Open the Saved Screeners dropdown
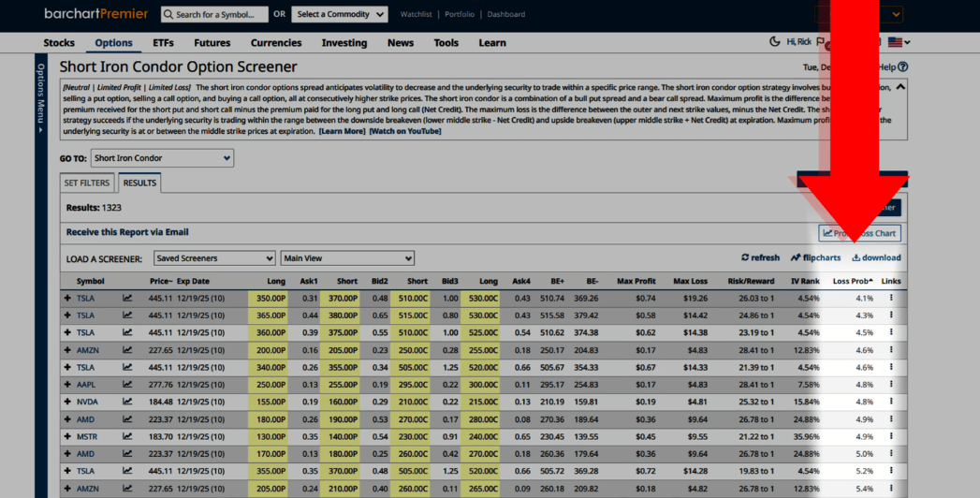The height and width of the screenshot is (498, 980). [x=214, y=258]
